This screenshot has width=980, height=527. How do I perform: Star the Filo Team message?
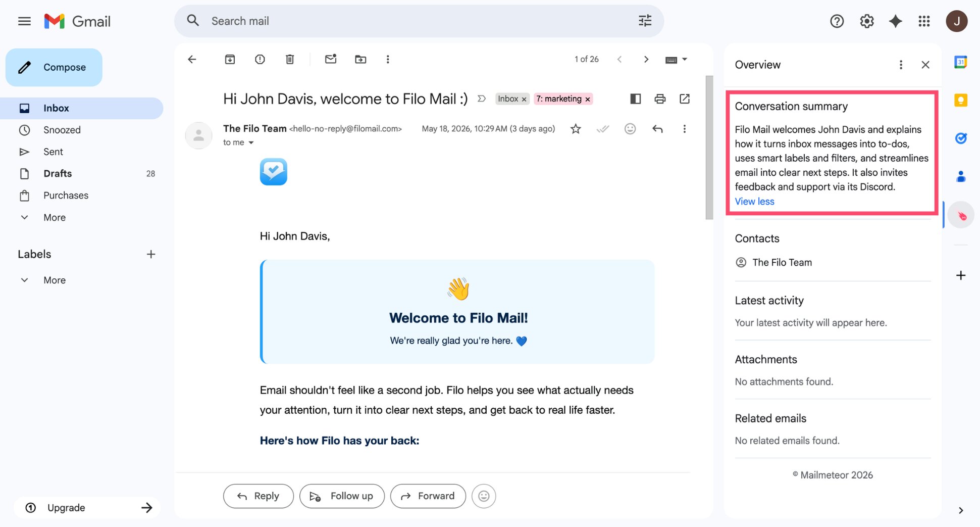(576, 129)
